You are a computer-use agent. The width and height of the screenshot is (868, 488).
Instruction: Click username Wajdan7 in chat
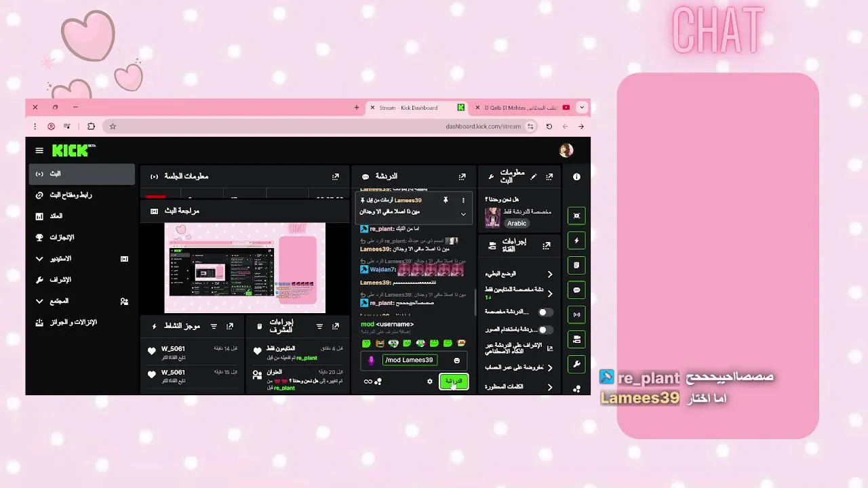[x=382, y=270]
